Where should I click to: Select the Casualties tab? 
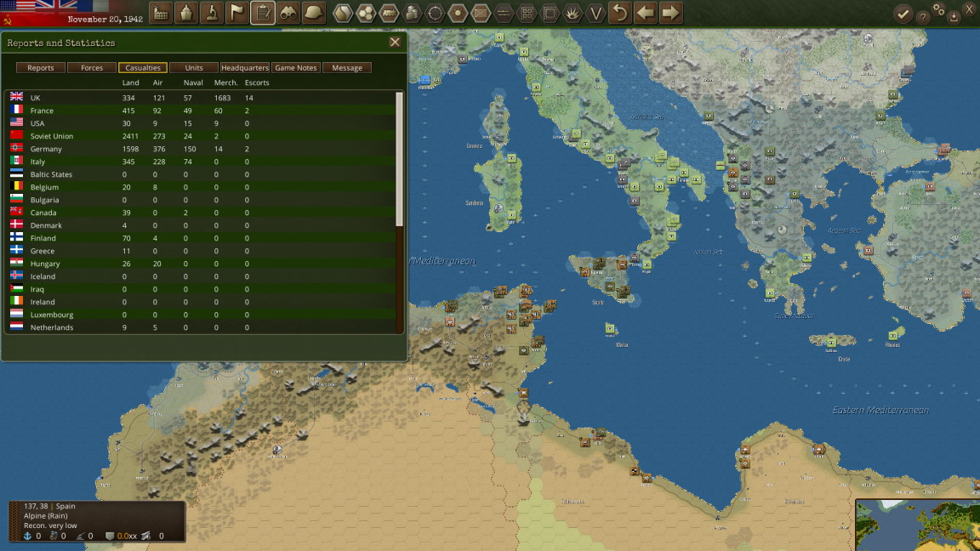point(143,67)
